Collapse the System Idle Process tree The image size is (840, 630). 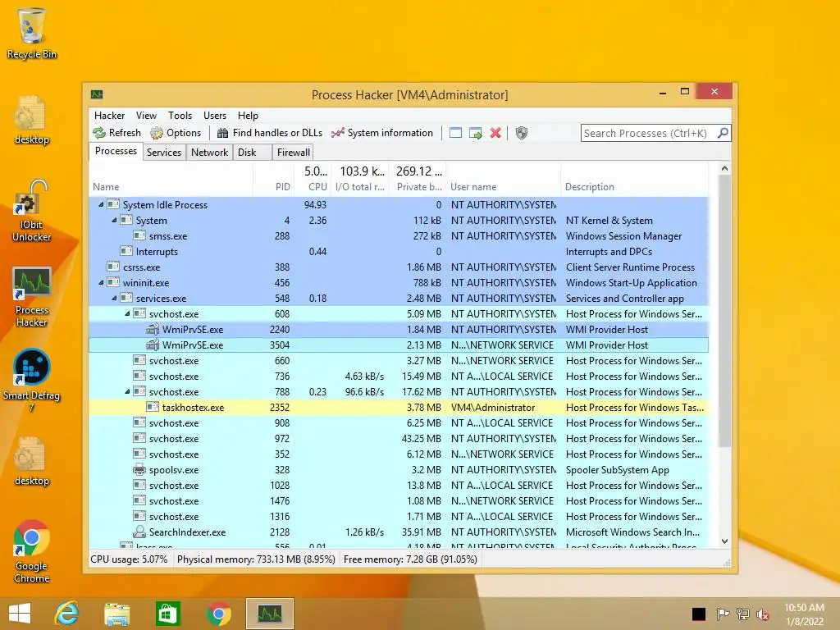101,204
